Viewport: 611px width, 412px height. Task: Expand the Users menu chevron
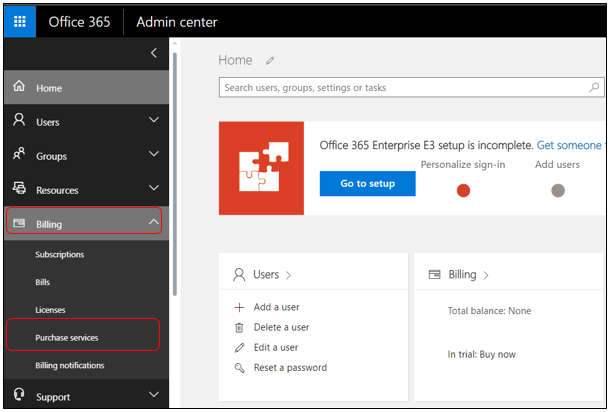pos(154,120)
